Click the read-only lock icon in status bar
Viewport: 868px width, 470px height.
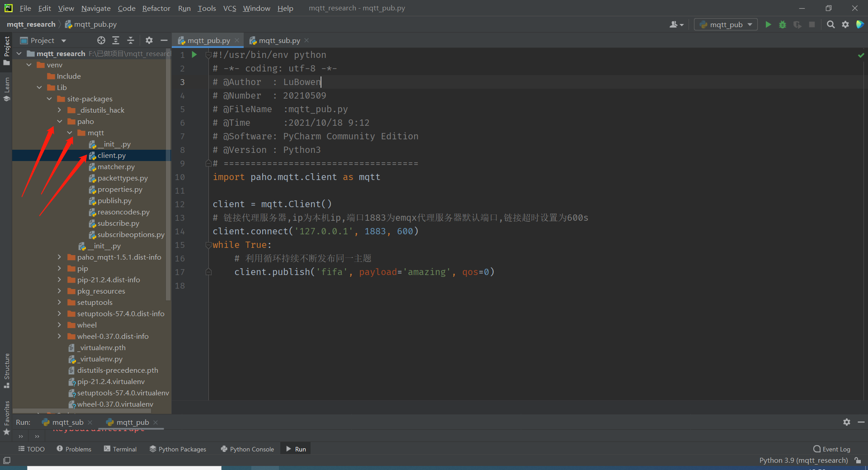click(x=858, y=461)
